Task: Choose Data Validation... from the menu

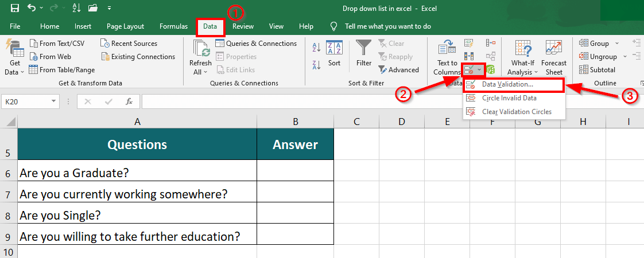Action: point(513,84)
